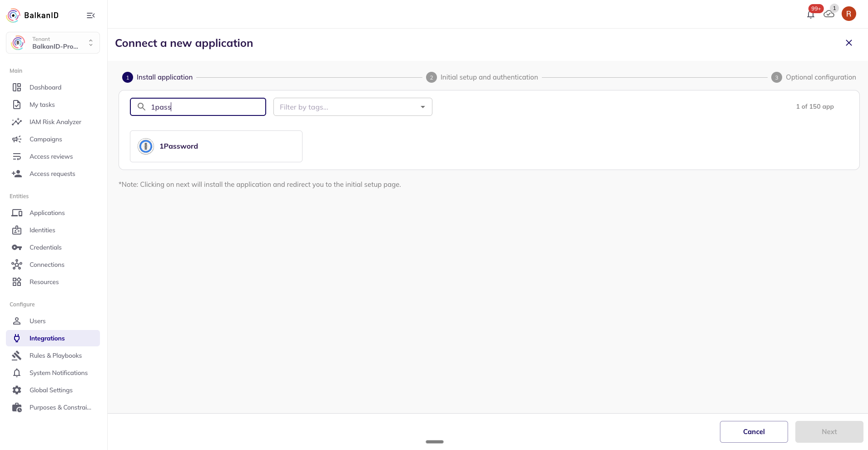Click the Next button
This screenshot has height=450, width=868.
coord(829,432)
